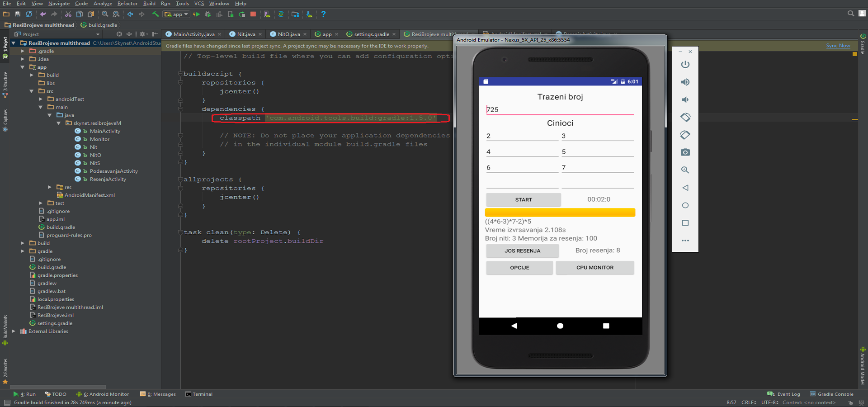
Task: Expand External Libraries in project tree
Action: (14, 331)
